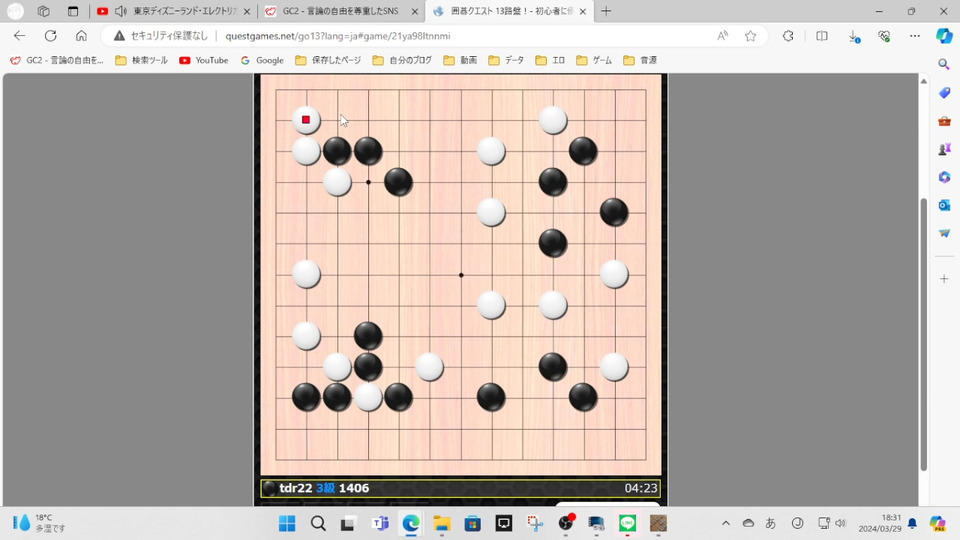Open File Explorer from the taskbar

[x=442, y=523]
